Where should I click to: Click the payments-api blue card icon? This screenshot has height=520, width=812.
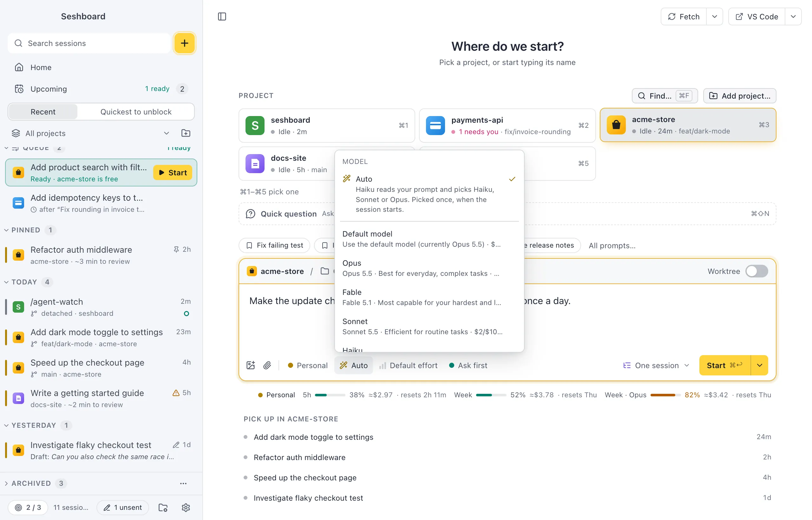435,126
